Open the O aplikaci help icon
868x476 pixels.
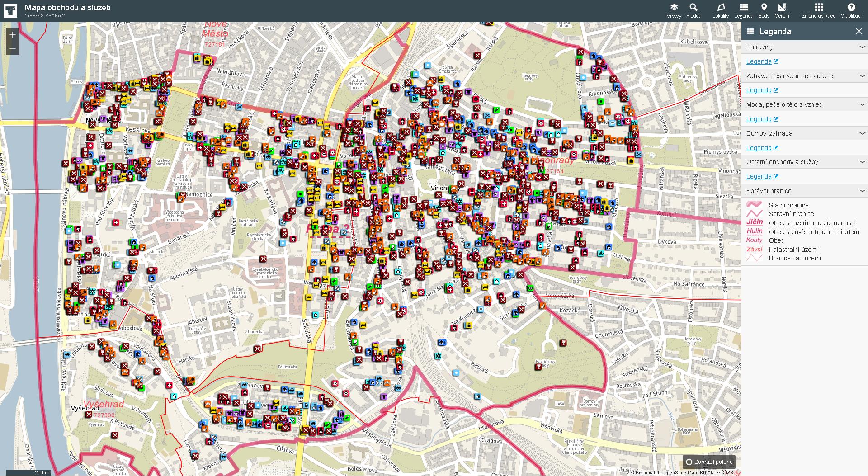tap(851, 11)
